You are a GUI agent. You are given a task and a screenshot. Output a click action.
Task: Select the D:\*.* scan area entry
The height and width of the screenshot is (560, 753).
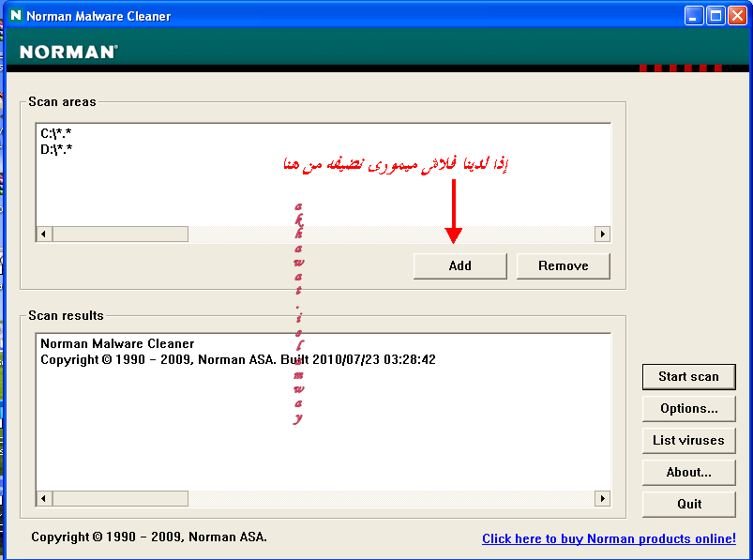[x=56, y=149]
